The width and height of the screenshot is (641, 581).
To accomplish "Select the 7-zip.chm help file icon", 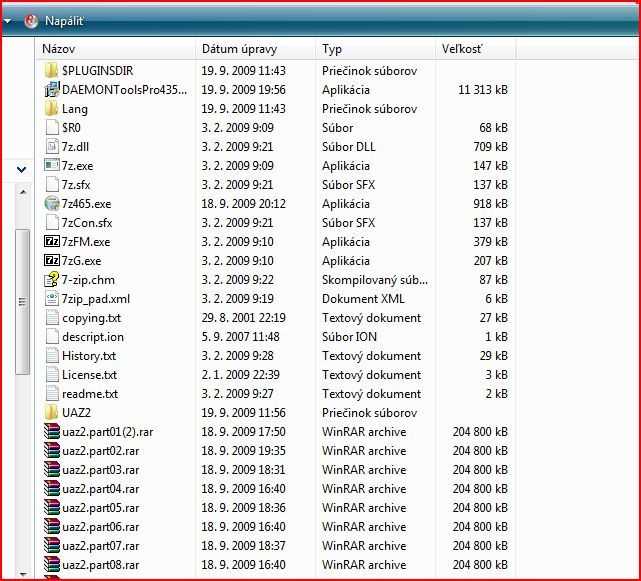I will (x=52, y=279).
